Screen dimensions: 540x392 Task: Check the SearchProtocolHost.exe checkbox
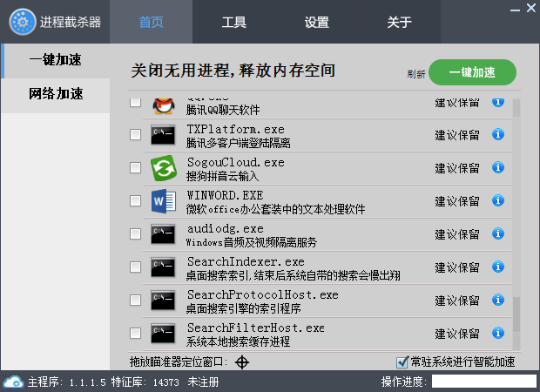point(135,300)
